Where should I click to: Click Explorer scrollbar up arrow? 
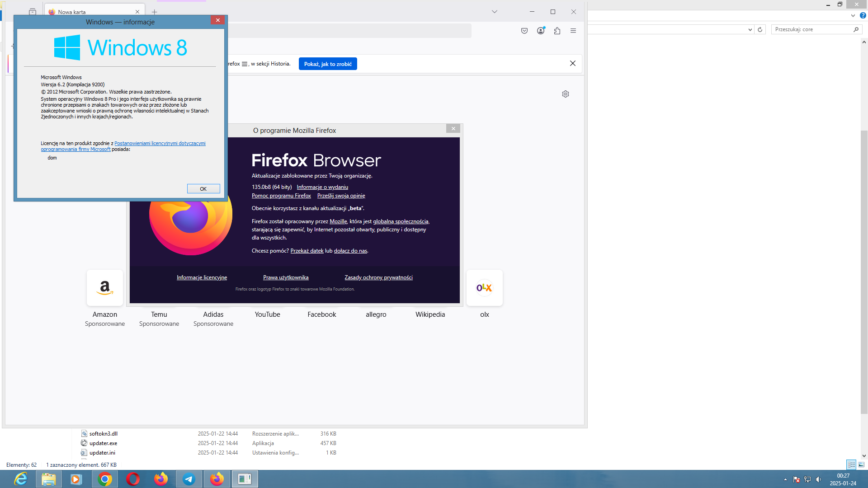(x=864, y=42)
